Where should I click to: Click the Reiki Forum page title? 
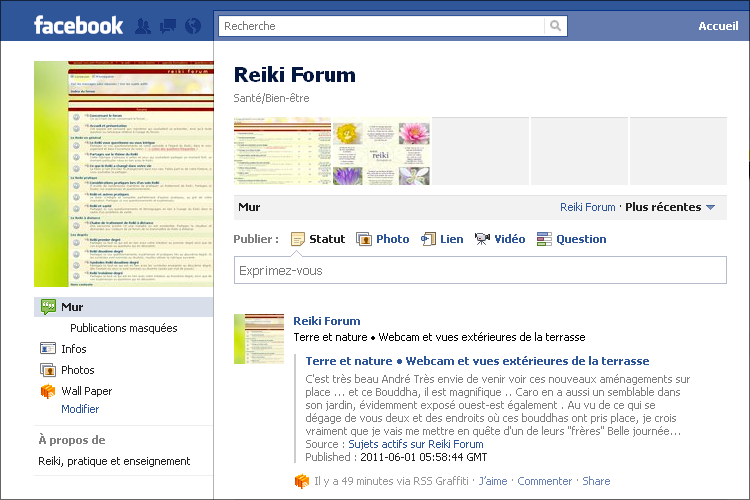click(x=295, y=75)
